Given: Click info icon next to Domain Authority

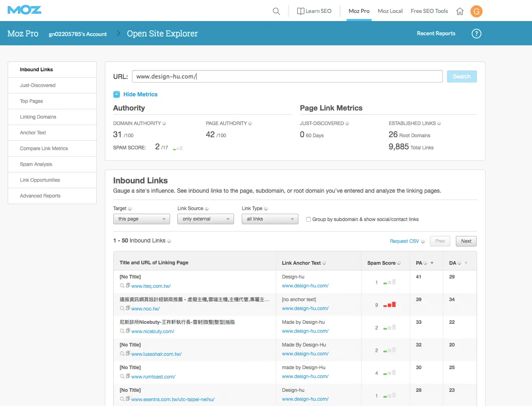Looking at the screenshot, I should pyautogui.click(x=164, y=123).
